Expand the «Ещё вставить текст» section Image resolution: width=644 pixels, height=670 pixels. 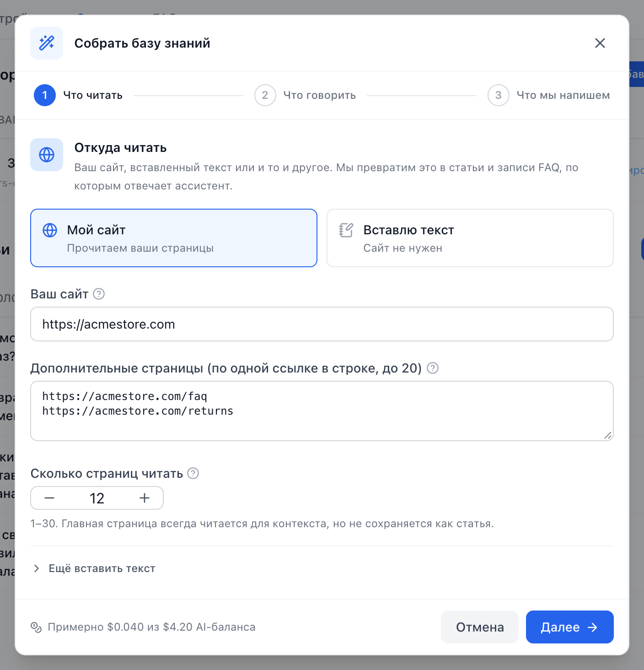coord(95,568)
